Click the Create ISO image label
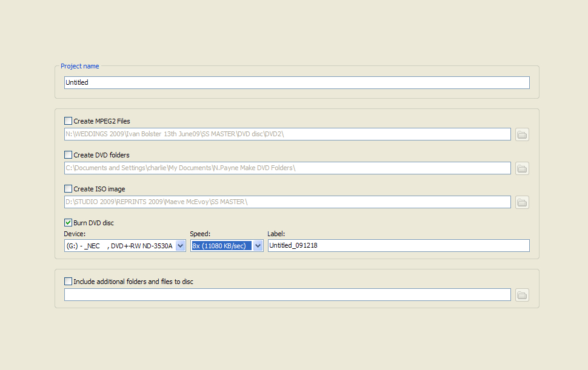Viewport: 588px width, 370px height. coord(99,189)
